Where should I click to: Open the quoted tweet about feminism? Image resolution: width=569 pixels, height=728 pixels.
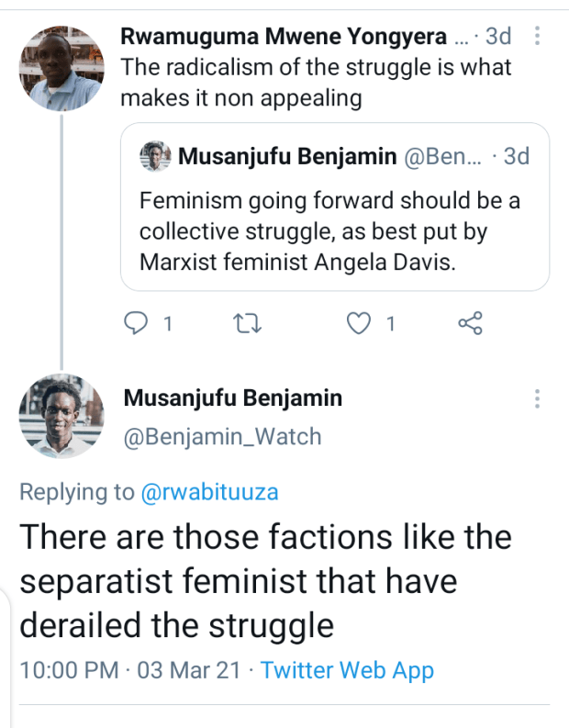(335, 230)
